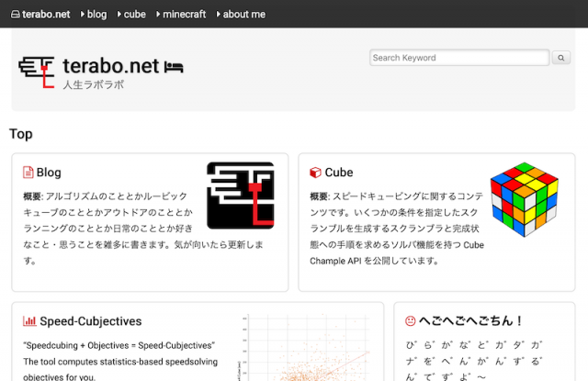This screenshot has width=588, height=381.
Task: Click the 人生ラボラボ subtitle text
Action: (94, 84)
